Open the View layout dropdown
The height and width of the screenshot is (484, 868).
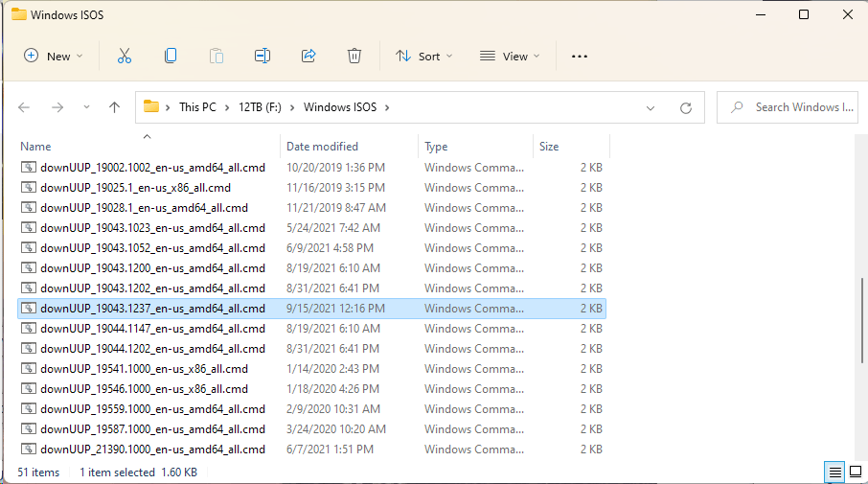pyautogui.click(x=510, y=57)
